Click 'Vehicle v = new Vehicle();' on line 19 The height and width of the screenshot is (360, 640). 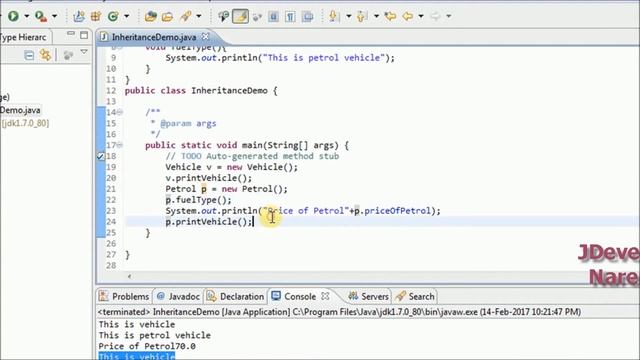coord(231,167)
